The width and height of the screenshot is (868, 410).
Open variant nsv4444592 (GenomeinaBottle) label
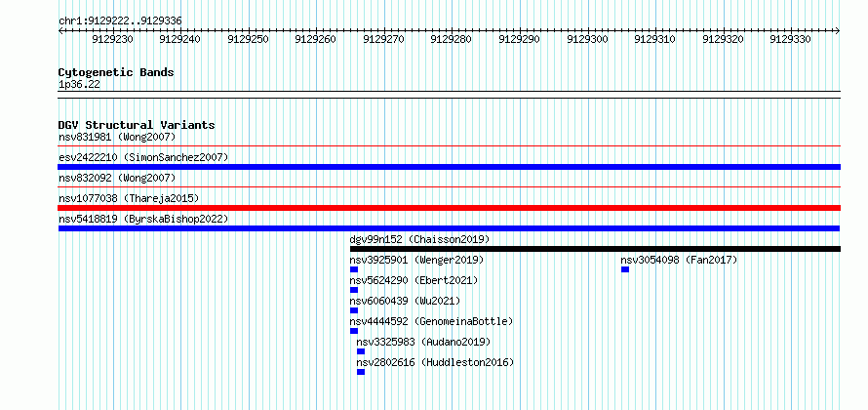pos(431,321)
